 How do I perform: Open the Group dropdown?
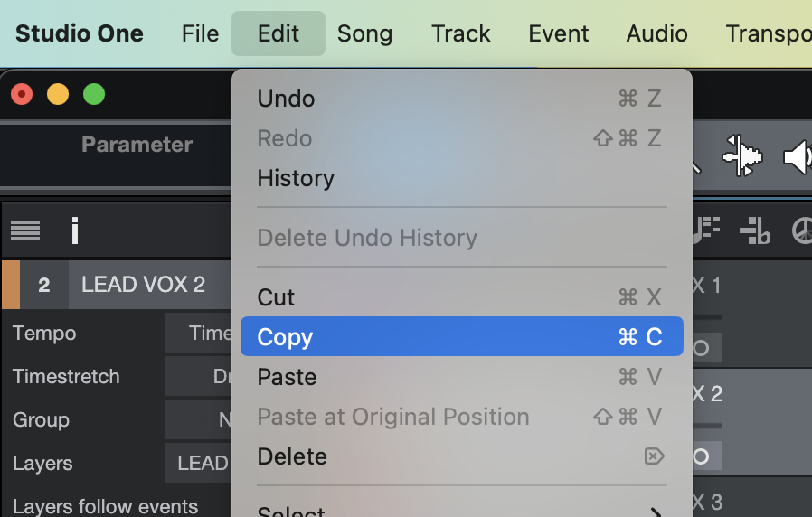[x=198, y=420]
